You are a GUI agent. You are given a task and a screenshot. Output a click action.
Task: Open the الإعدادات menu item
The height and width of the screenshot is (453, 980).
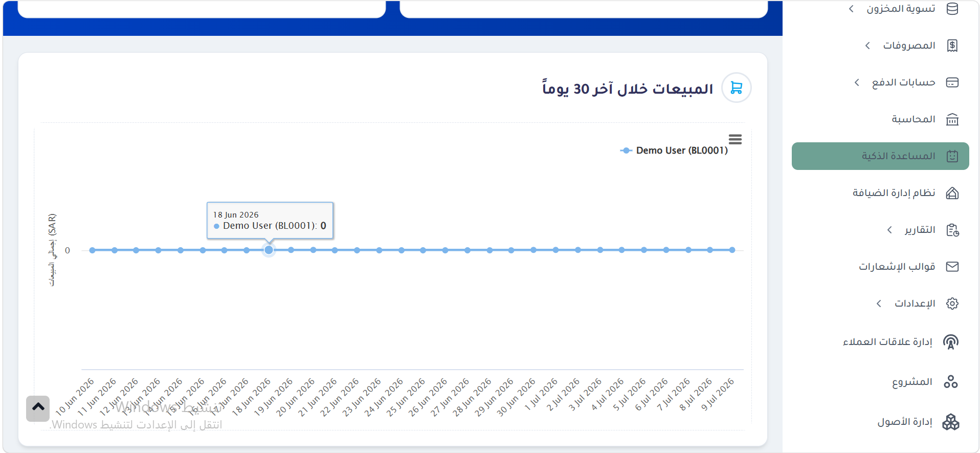[915, 304]
